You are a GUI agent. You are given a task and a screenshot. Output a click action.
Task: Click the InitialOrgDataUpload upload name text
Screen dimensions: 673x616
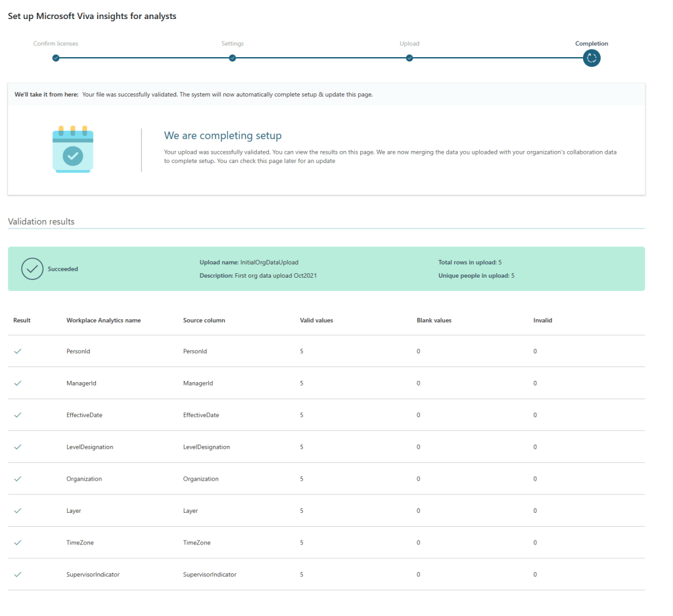(x=269, y=263)
